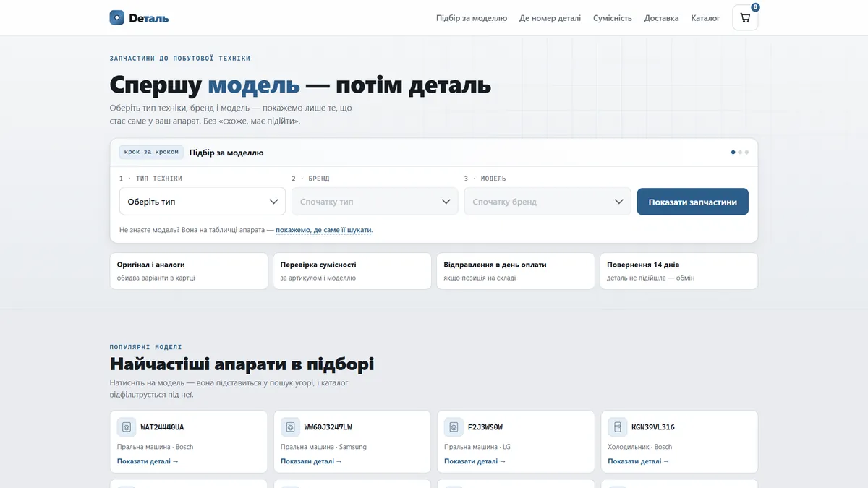Screen dimensions: 868x488
Task: Click the 'Деталь' brand name text
Action: click(149, 18)
